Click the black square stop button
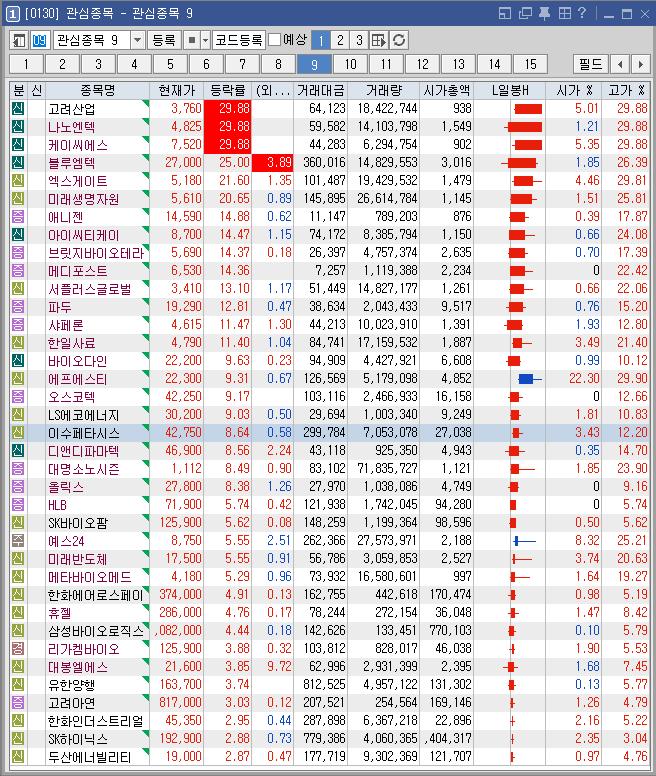 point(192,40)
